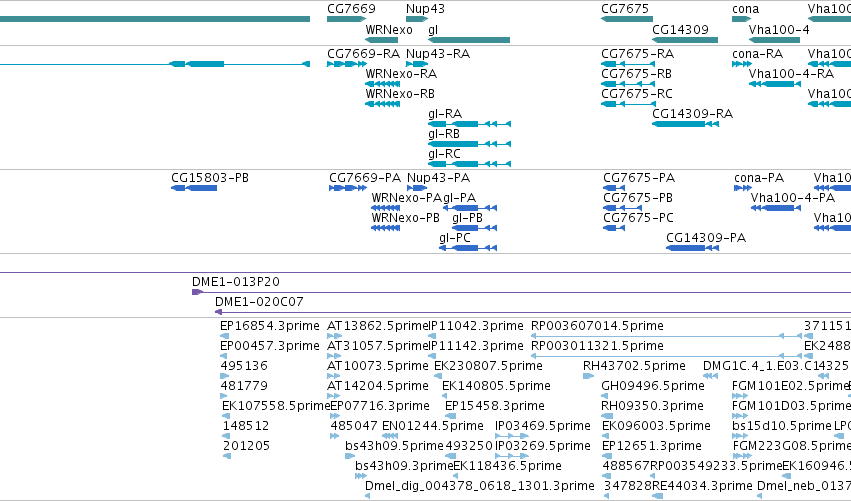Select the cona gene label
851x501 pixels.
tap(746, 9)
